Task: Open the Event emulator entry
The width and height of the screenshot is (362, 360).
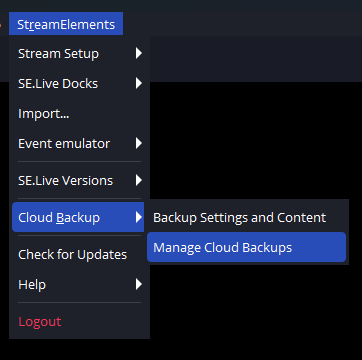Action: [78, 144]
